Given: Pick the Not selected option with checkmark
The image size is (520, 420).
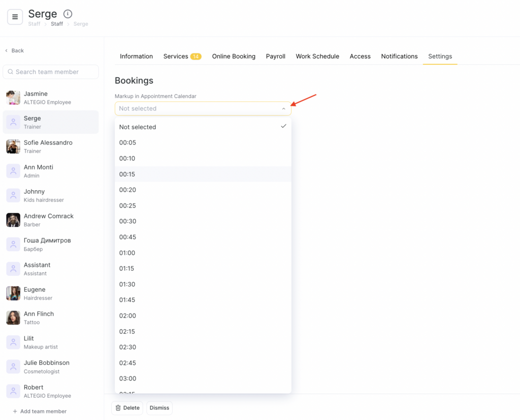Looking at the screenshot, I should click(x=138, y=127).
